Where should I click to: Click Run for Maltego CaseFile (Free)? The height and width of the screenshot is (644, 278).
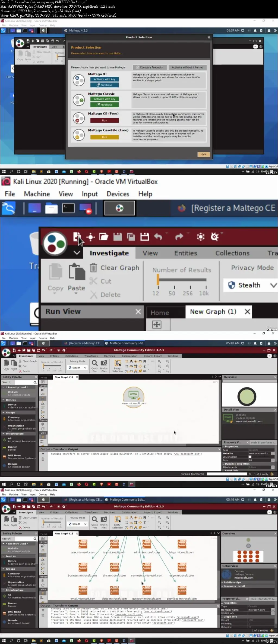click(105, 137)
